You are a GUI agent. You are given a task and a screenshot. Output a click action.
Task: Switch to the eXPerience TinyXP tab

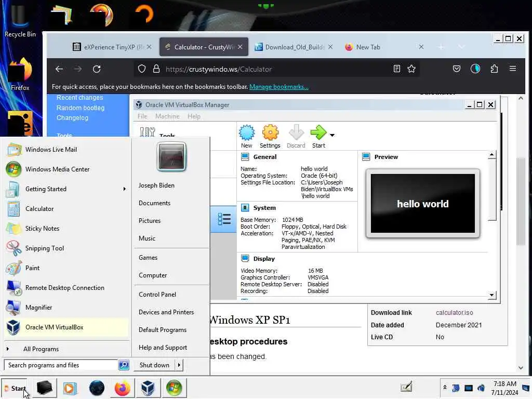(x=112, y=47)
